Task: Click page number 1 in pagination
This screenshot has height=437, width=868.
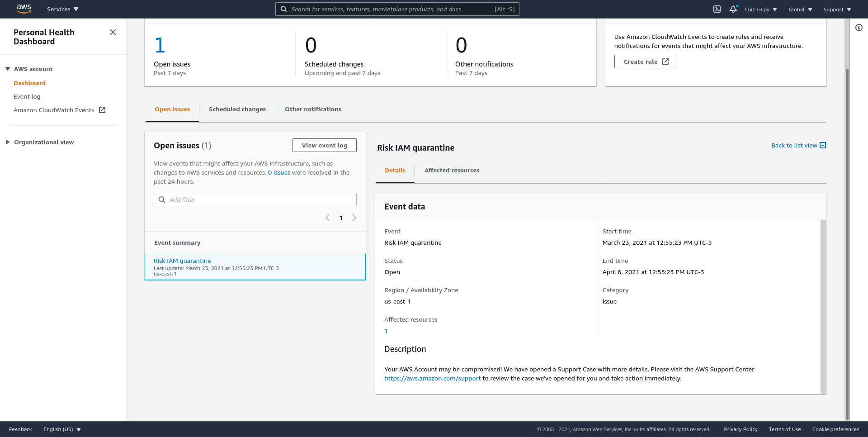Action: click(341, 218)
